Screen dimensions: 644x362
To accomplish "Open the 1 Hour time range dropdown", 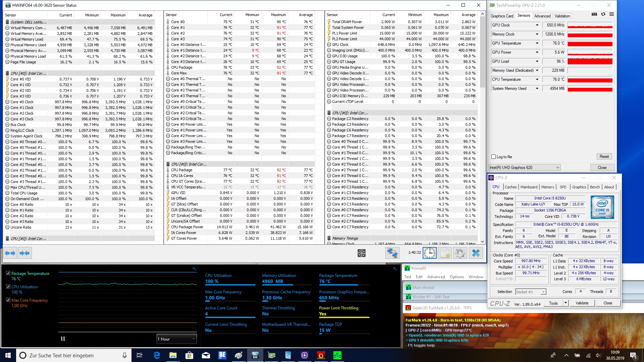I will pyautogui.click(x=177, y=339).
